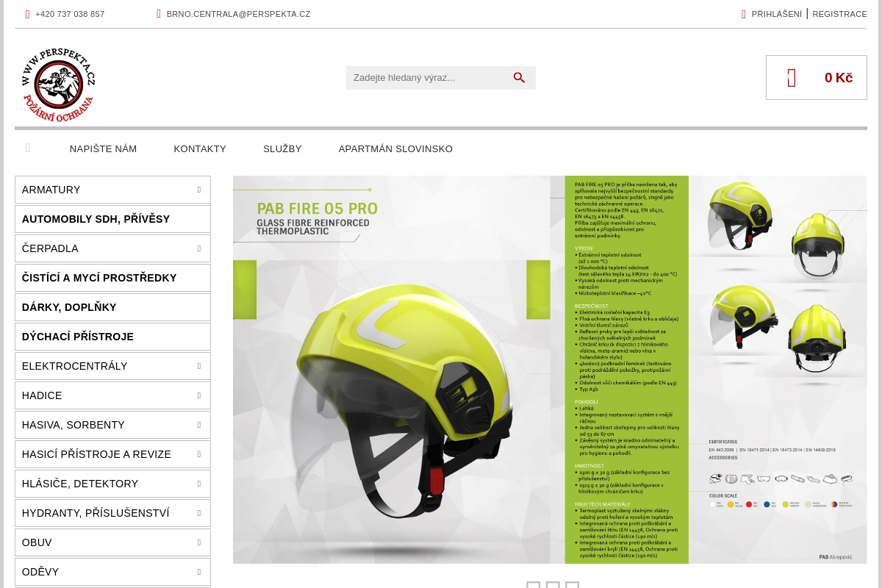Image resolution: width=882 pixels, height=588 pixels.
Task: Expand the HADICE category arrow
Action: pos(198,395)
